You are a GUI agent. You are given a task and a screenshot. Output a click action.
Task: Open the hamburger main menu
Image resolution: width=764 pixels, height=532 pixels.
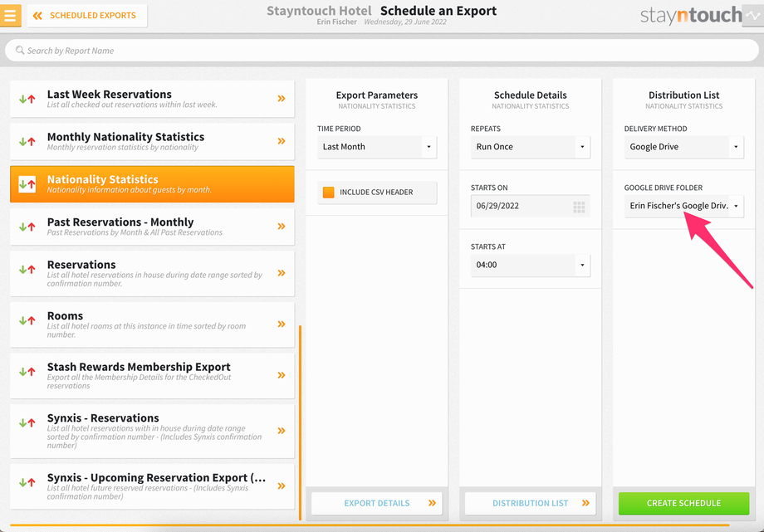pos(10,15)
